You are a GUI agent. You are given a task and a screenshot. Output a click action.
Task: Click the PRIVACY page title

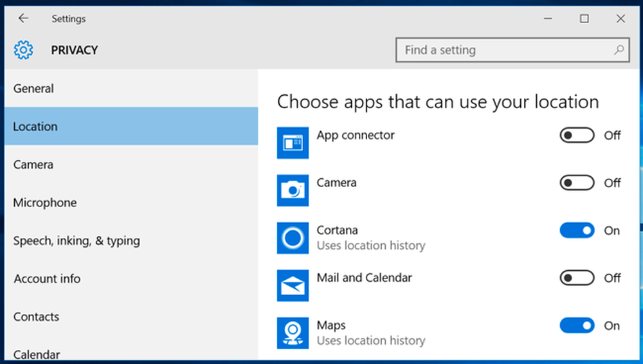click(x=74, y=50)
